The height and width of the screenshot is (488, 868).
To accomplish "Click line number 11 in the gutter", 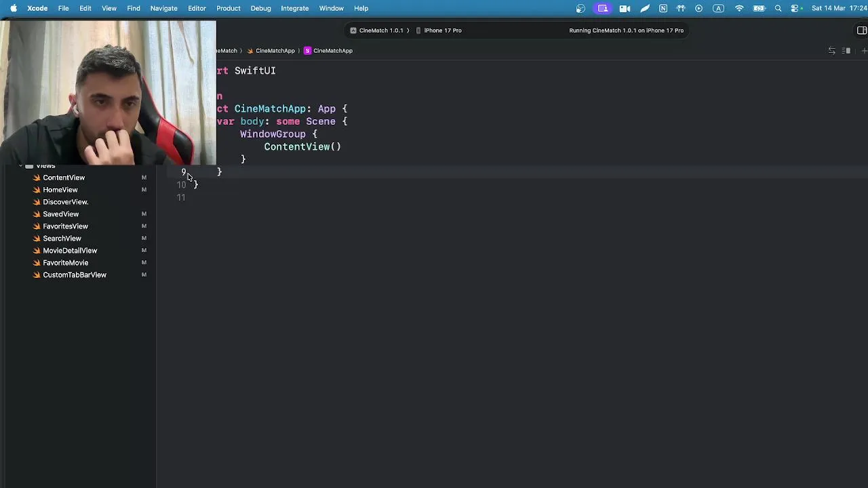I will [x=181, y=198].
